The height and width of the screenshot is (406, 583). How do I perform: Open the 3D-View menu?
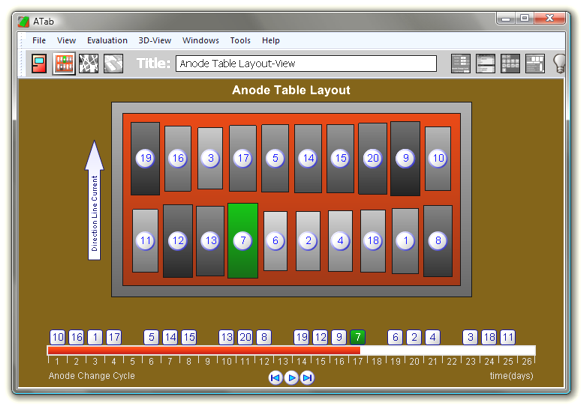pos(155,40)
